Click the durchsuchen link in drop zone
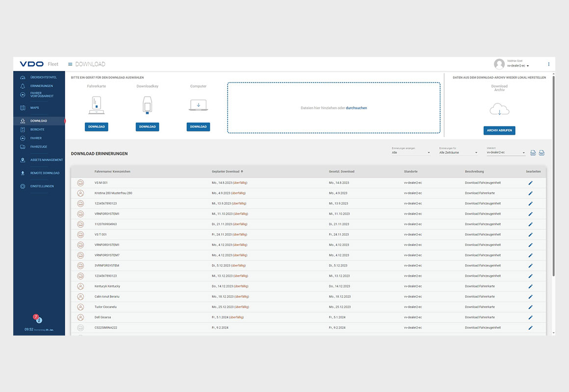 coord(356,108)
